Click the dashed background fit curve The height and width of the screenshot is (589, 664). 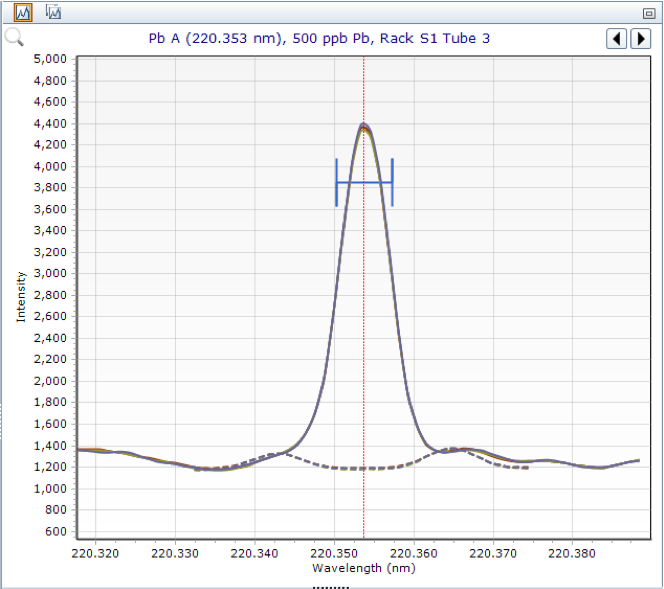363,468
